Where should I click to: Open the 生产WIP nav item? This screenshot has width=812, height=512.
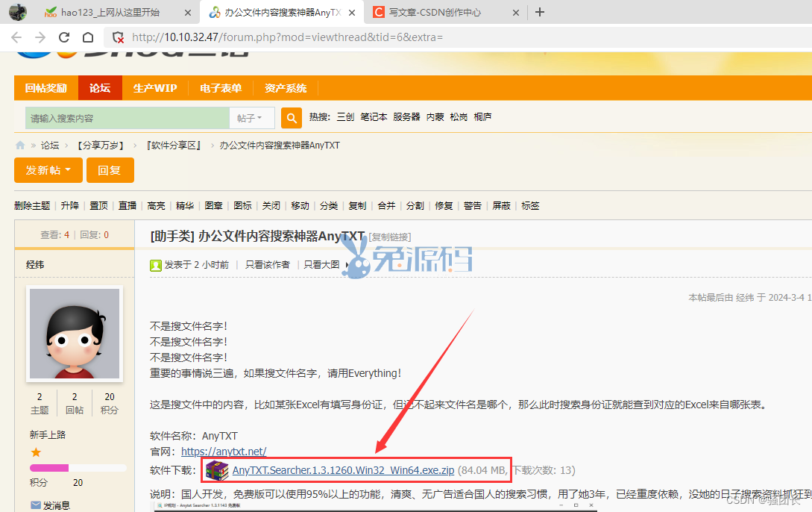tap(155, 88)
